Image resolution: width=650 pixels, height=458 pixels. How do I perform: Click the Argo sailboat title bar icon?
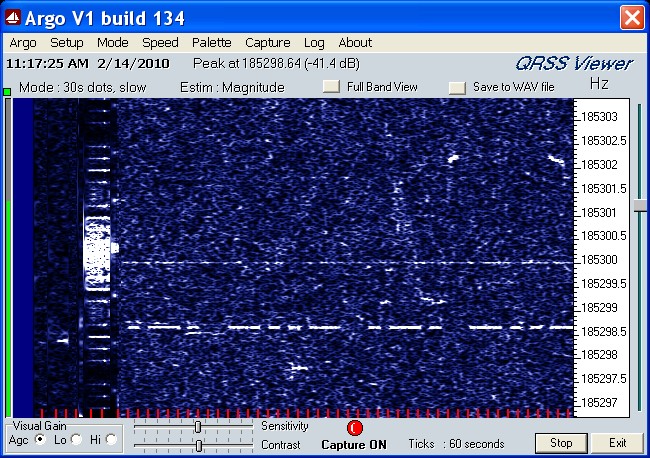tap(13, 18)
